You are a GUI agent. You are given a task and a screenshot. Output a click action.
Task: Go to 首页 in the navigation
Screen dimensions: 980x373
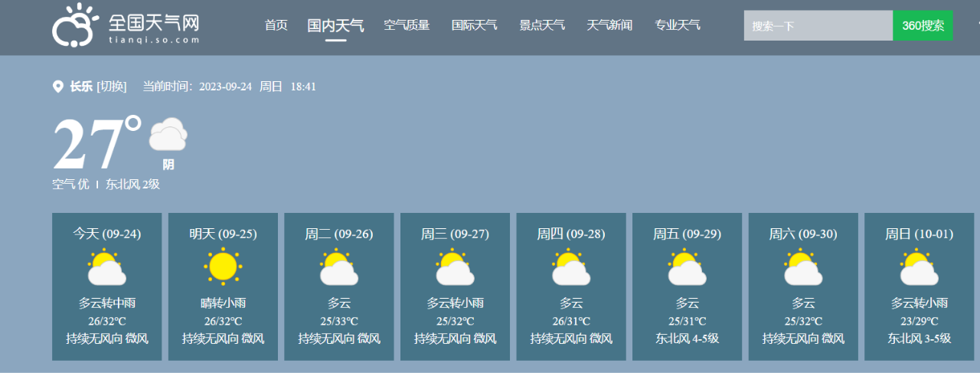click(276, 25)
